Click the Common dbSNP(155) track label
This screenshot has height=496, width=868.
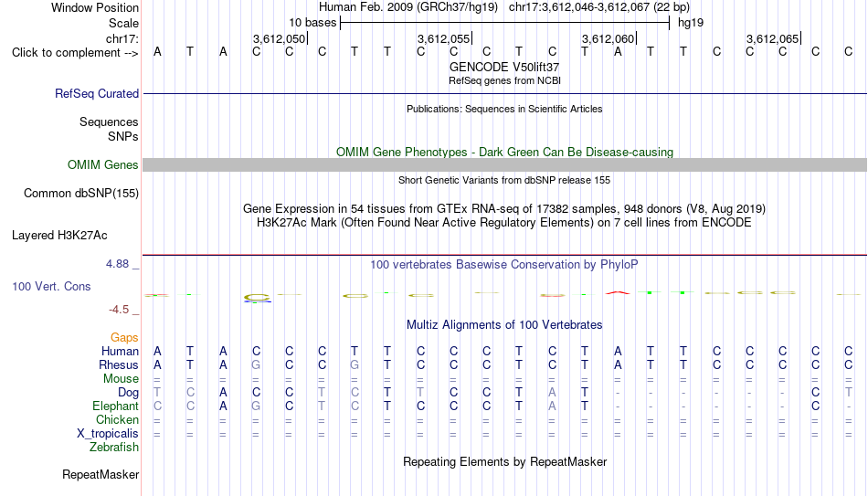pyautogui.click(x=80, y=194)
